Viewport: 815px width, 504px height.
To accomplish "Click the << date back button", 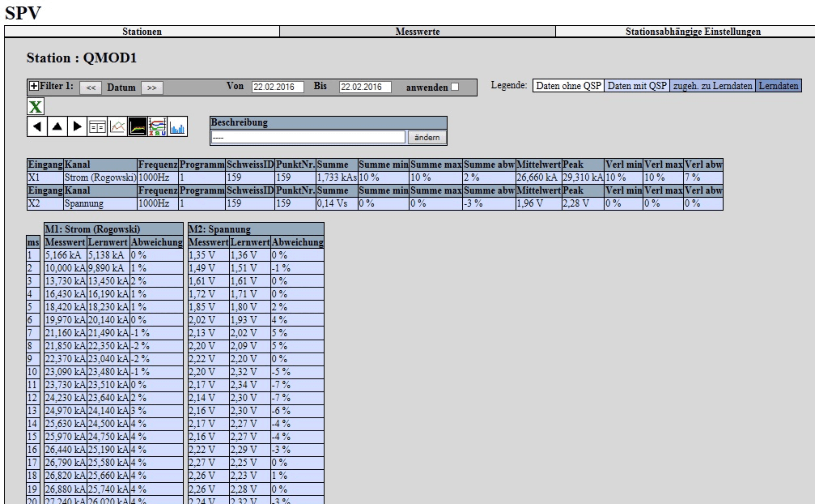I will pyautogui.click(x=91, y=88).
